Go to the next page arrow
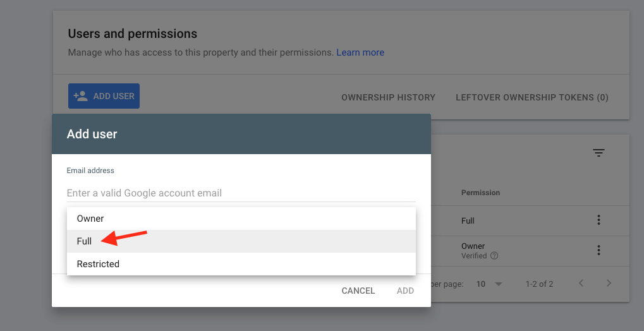This screenshot has height=331, width=644. [x=609, y=284]
